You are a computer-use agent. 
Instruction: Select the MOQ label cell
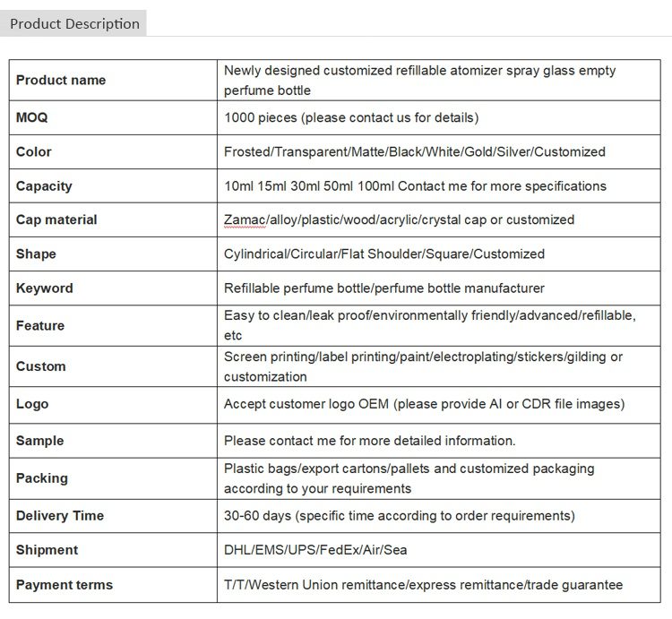click(35, 118)
